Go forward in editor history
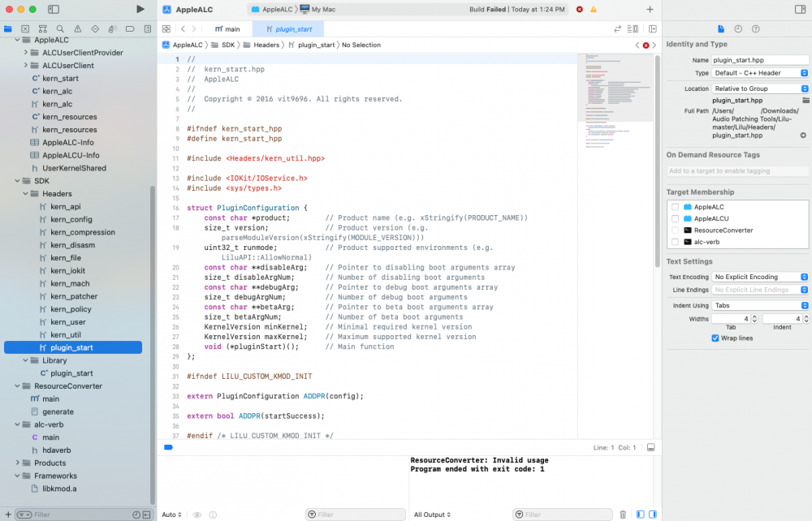Image resolution: width=812 pixels, height=521 pixels. click(194, 29)
